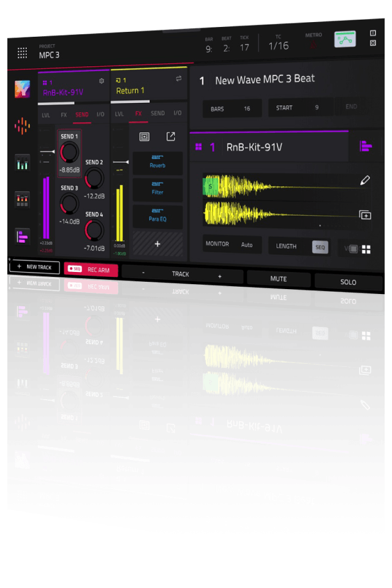Open RnB-Kit-91V track settings gear
Image resolution: width=392 pixels, height=588 pixels.
click(x=102, y=81)
